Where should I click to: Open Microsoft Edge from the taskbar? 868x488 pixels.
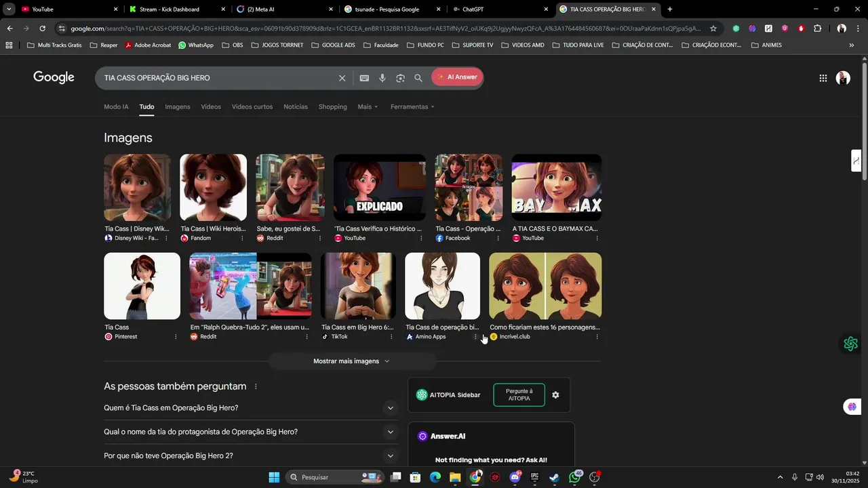[x=435, y=477]
